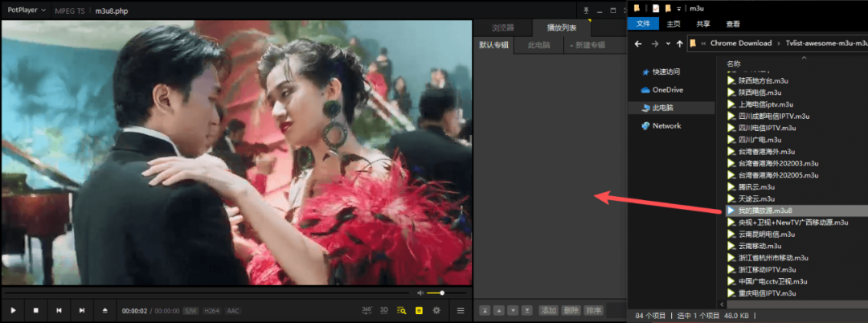Select 快速访问 in navigation pane
The image size is (868, 323).
665,72
